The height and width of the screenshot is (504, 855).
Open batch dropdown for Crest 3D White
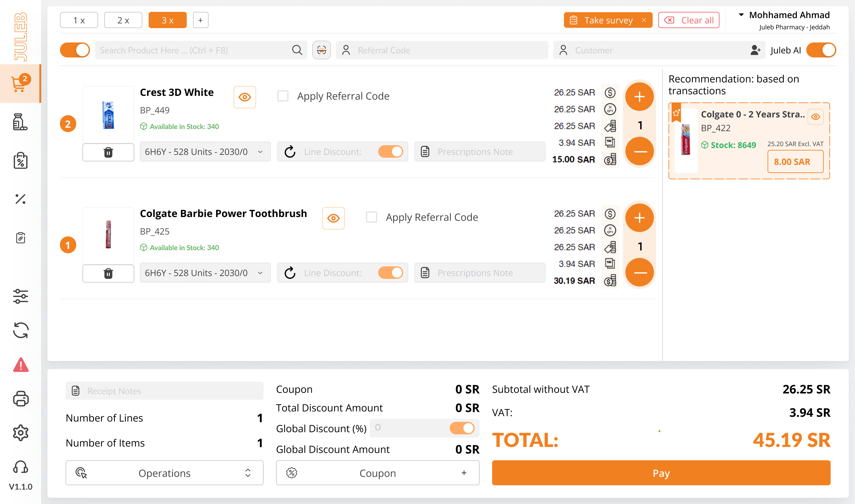(x=205, y=152)
